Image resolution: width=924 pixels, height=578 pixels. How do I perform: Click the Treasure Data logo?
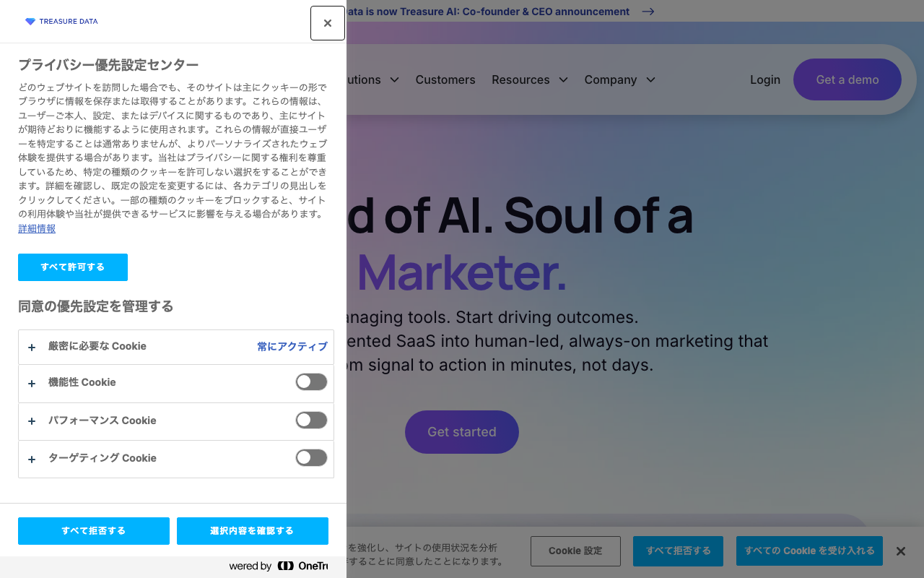[x=61, y=22]
